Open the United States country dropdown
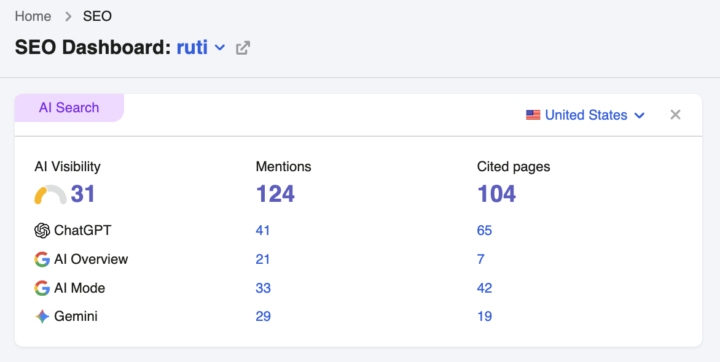The image size is (720, 362). click(585, 115)
